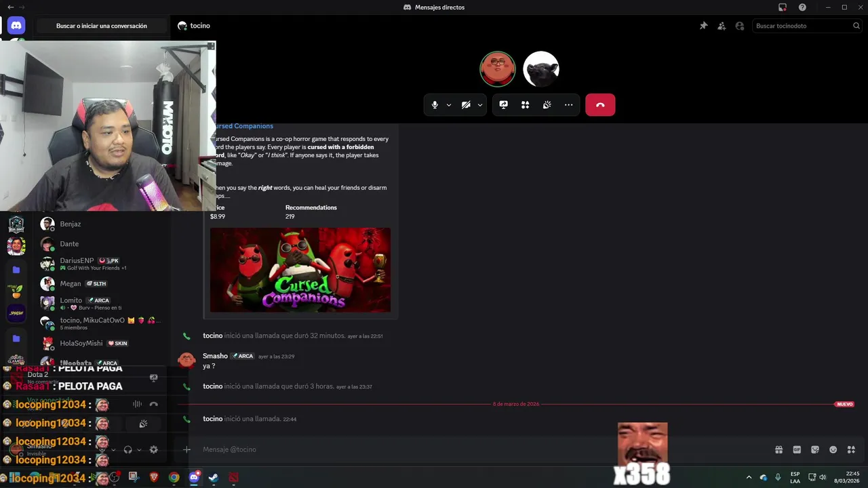Open Lomito direct message

click(x=102, y=303)
